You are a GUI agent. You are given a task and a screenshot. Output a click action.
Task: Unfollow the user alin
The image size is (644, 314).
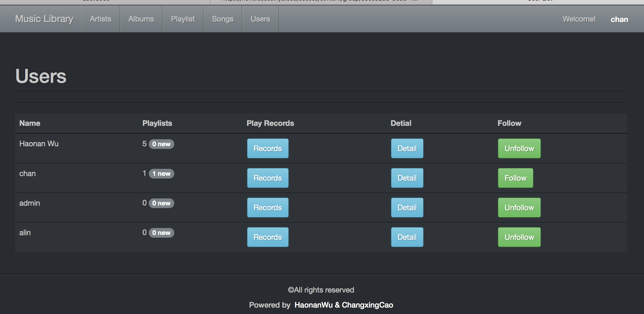519,237
